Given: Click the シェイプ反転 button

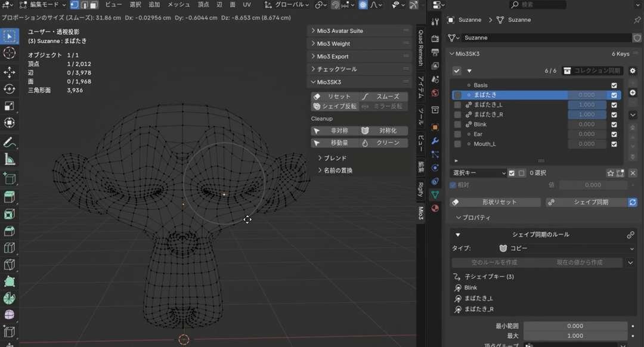Looking at the screenshot, I should click(x=335, y=106).
